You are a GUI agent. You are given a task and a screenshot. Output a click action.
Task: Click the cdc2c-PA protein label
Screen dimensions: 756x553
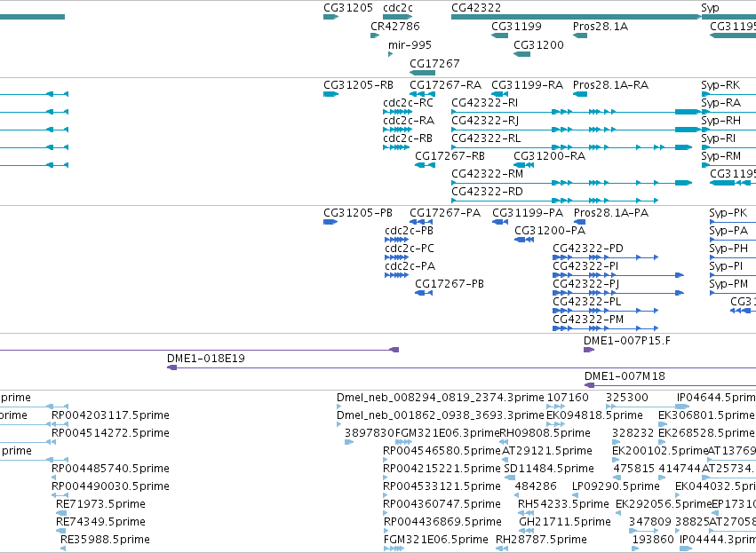[410, 266]
